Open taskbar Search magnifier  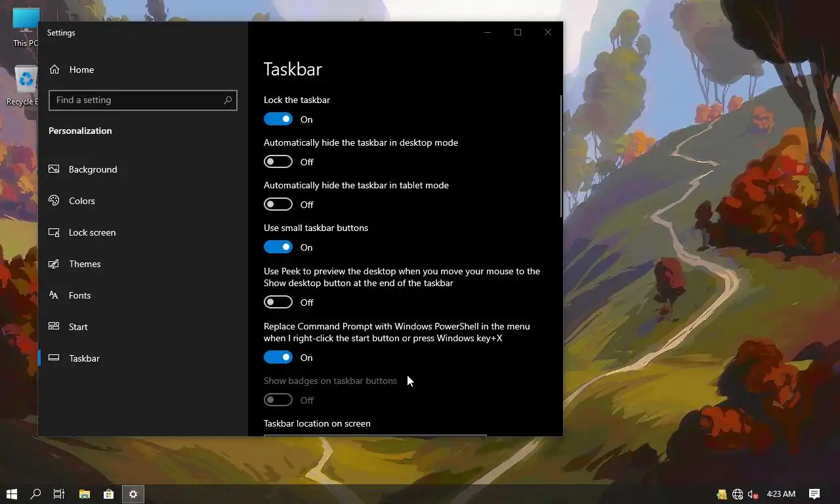[35, 494]
